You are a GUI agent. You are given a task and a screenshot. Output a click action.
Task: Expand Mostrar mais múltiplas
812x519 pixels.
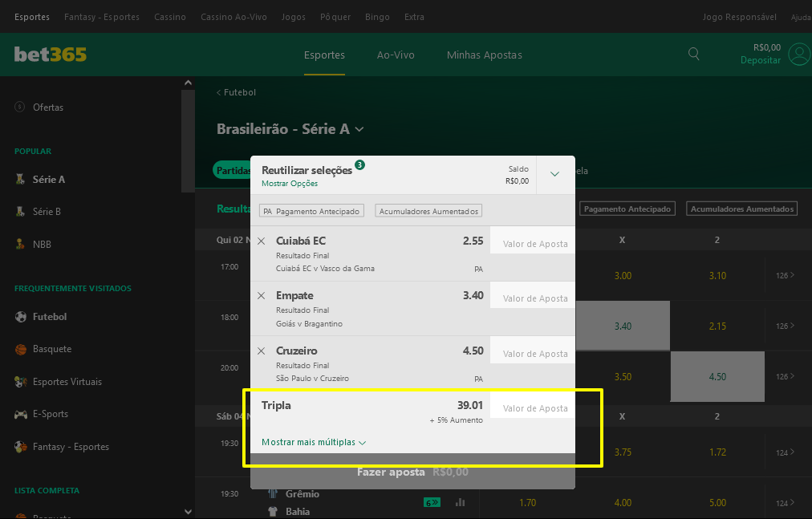[314, 442]
